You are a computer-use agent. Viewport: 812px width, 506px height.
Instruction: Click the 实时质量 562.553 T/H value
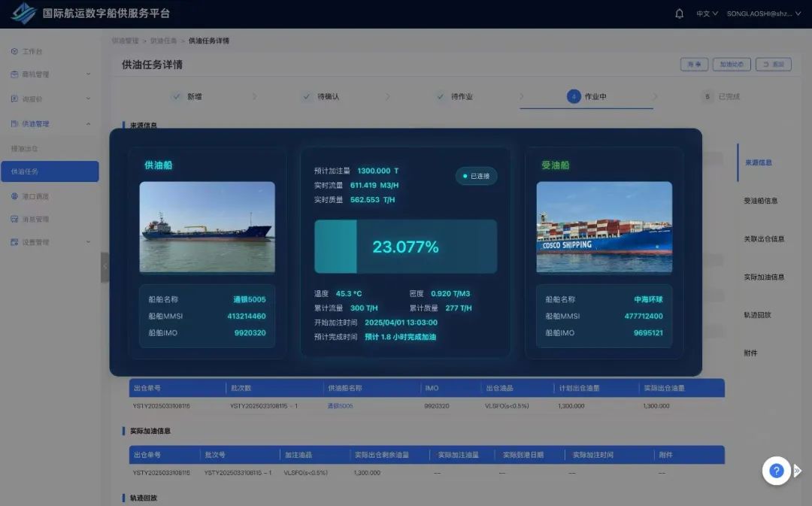(x=372, y=200)
